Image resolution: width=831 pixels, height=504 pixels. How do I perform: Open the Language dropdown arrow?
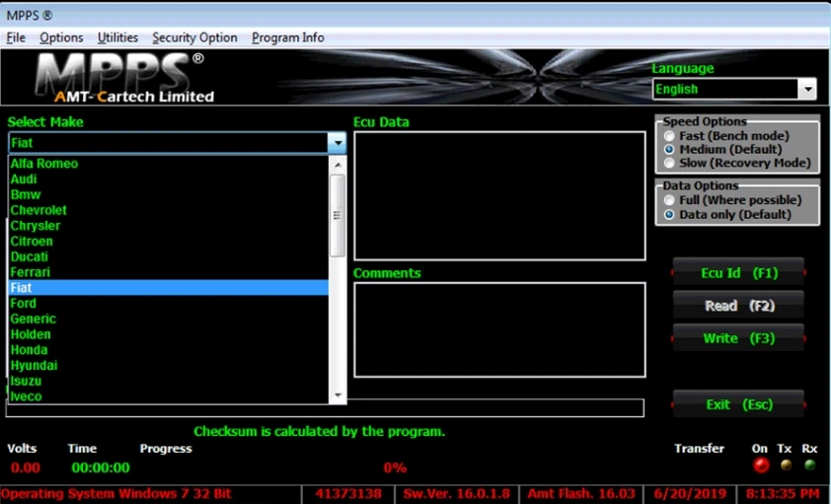(x=807, y=89)
